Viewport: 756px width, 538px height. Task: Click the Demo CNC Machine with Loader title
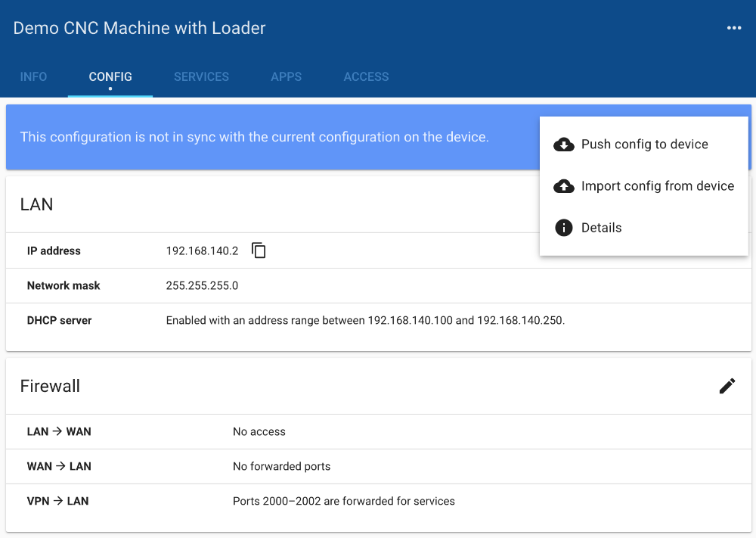[x=140, y=29]
